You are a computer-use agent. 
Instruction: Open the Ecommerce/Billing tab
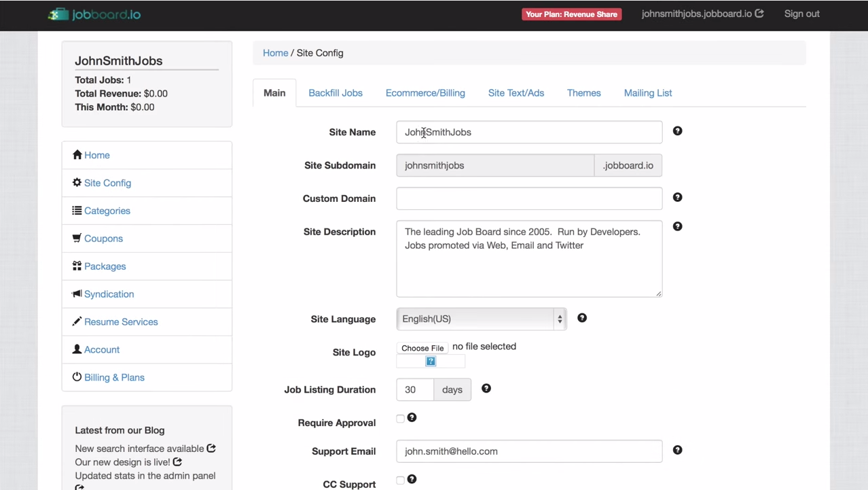pos(425,92)
